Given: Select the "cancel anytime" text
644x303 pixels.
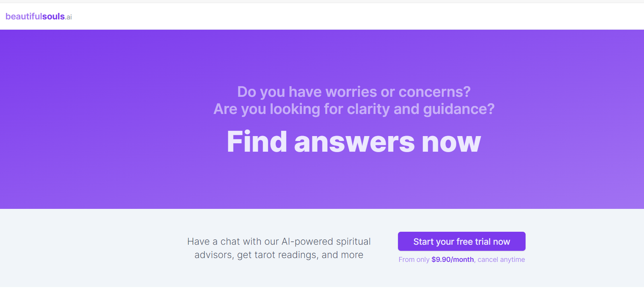Looking at the screenshot, I should (501, 259).
